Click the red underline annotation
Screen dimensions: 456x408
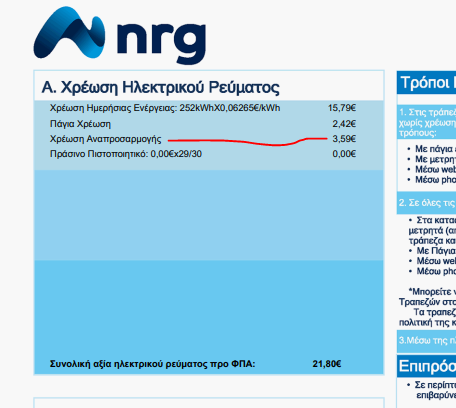(x=247, y=142)
